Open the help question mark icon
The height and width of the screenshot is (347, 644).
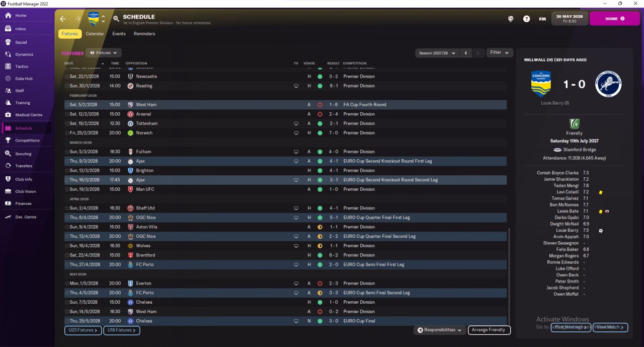[x=526, y=19]
